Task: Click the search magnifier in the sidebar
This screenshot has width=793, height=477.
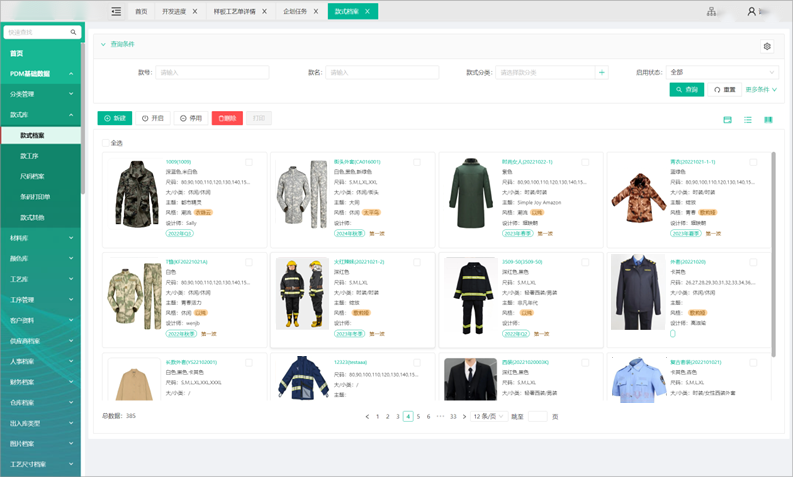Action: pyautogui.click(x=73, y=32)
